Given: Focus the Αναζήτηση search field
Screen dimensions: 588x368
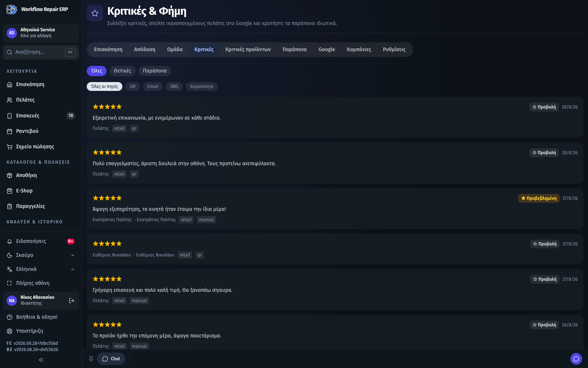Looking at the screenshot, I should (x=41, y=52).
